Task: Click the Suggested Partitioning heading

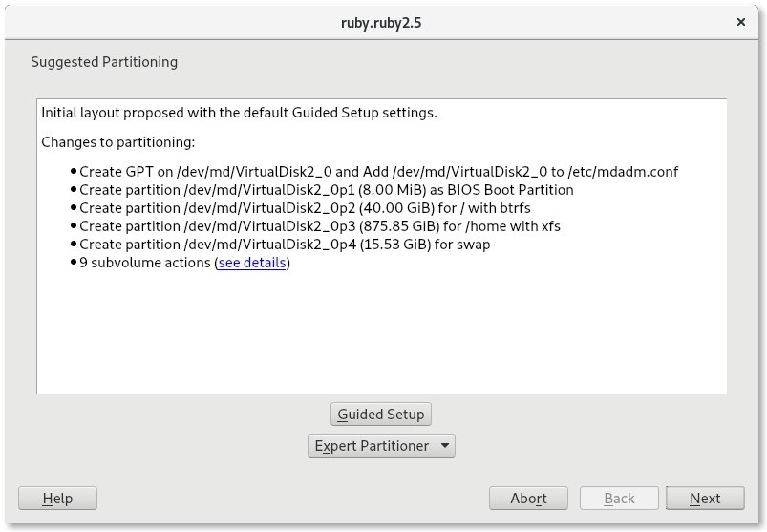Action: coord(104,62)
